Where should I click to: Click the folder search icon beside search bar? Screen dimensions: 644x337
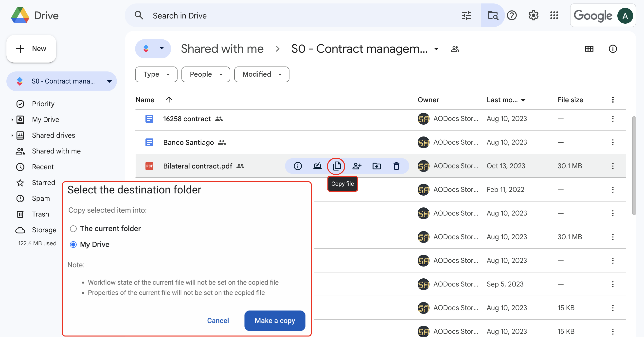coord(493,16)
